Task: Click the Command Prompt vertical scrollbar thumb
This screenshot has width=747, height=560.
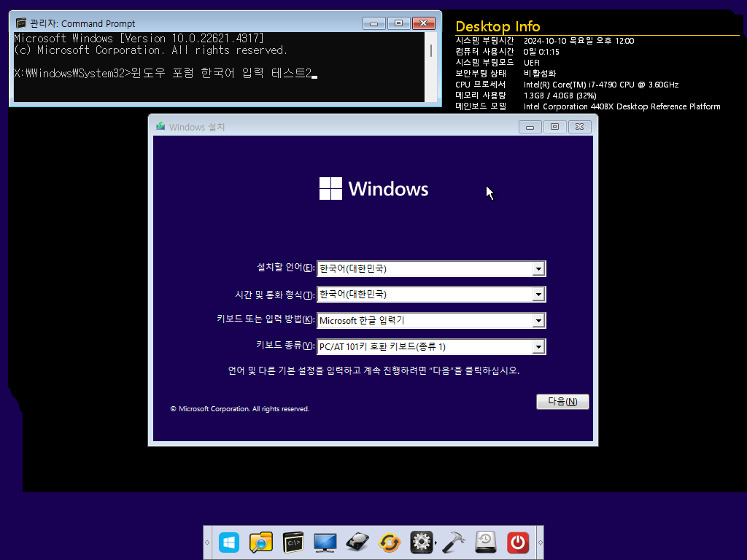Action: 431,50
